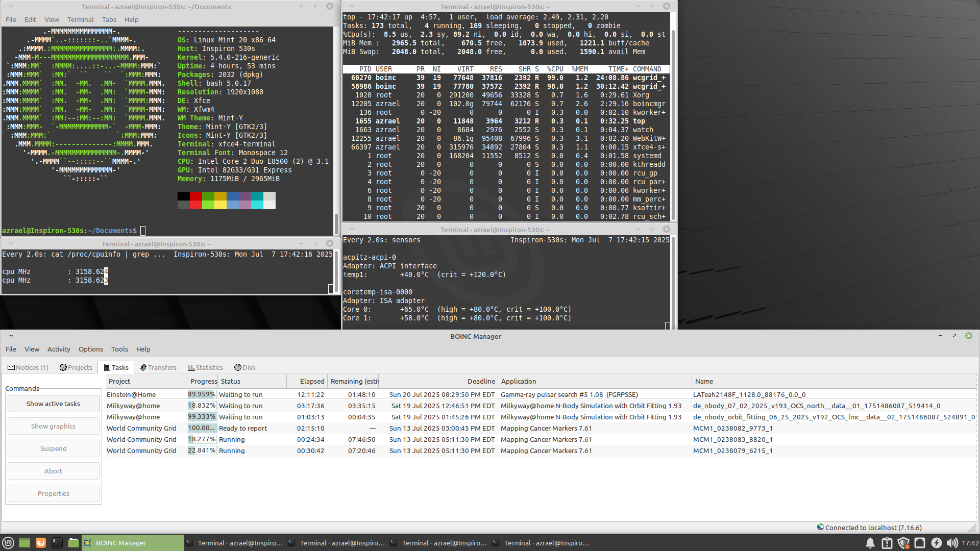Screen dimensions: 980x551
Task: Open BOINC Manager window menu arrow
Action: [x=11, y=336]
